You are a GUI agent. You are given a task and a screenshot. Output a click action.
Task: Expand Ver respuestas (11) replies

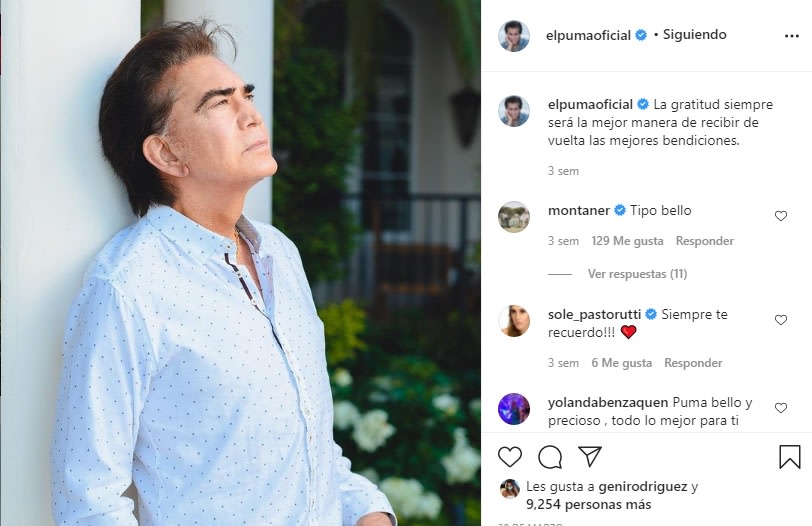point(637,274)
